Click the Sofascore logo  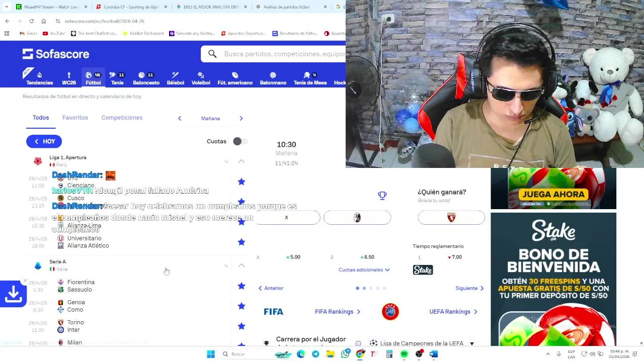(x=56, y=54)
